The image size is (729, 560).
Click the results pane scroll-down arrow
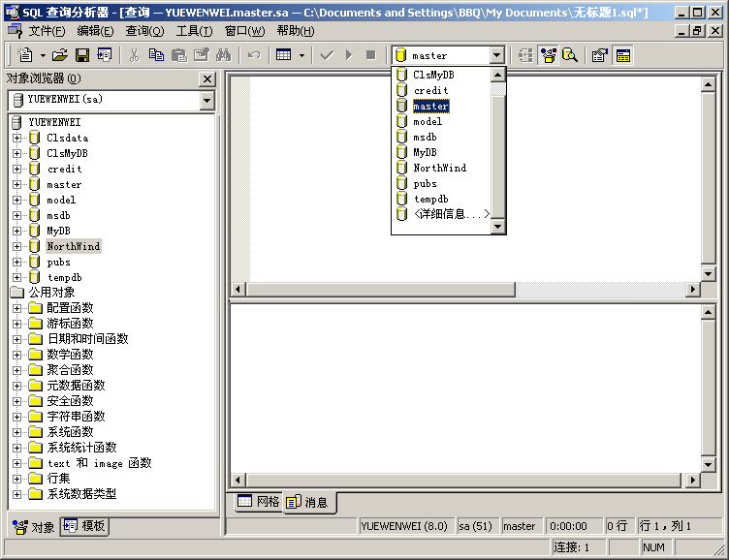pyautogui.click(x=708, y=465)
